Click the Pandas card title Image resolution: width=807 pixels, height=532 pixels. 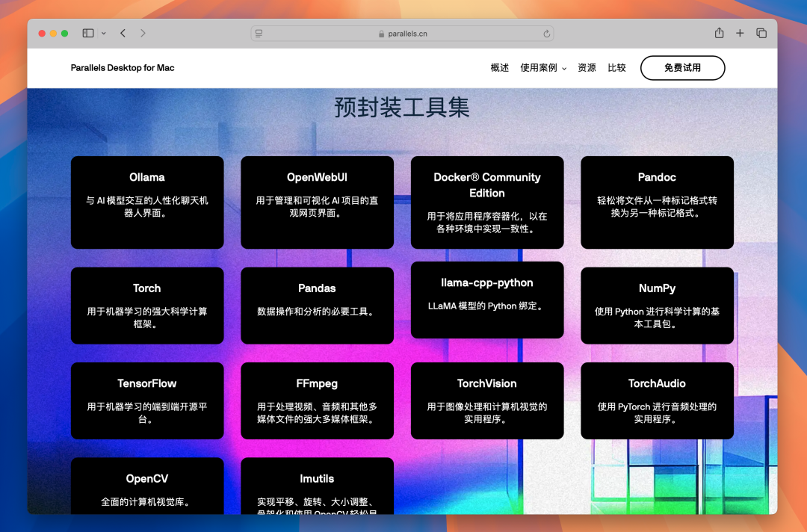tap(317, 288)
